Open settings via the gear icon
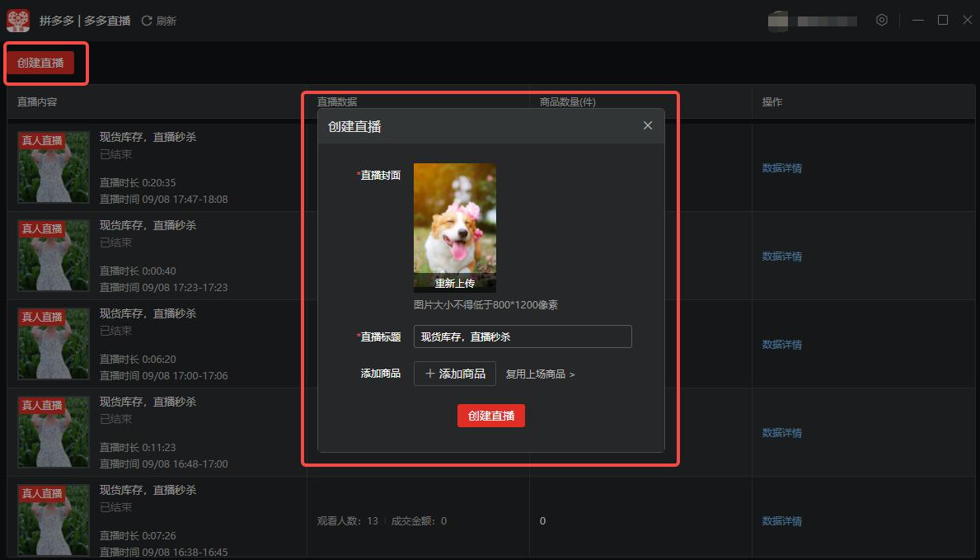The width and height of the screenshot is (980, 560). [881, 20]
